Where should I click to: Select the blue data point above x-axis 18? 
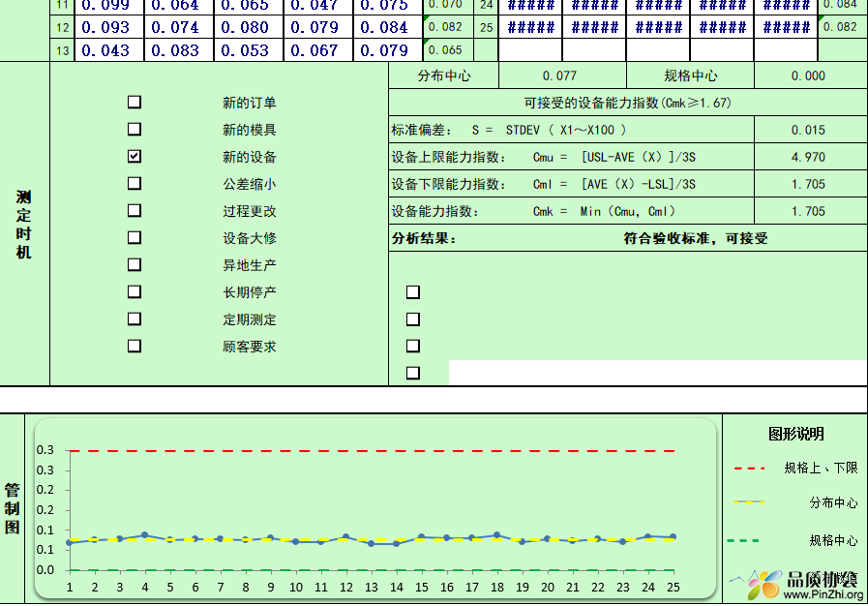point(496,535)
